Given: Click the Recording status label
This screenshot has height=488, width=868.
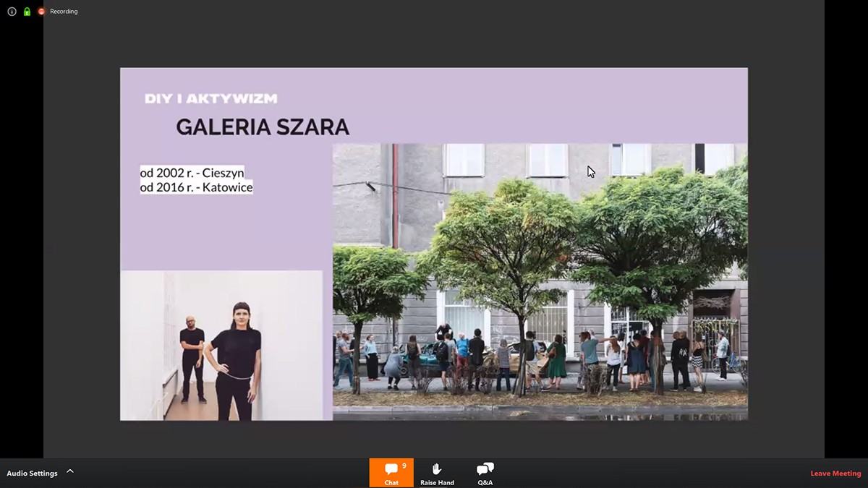Looking at the screenshot, I should pos(64,12).
